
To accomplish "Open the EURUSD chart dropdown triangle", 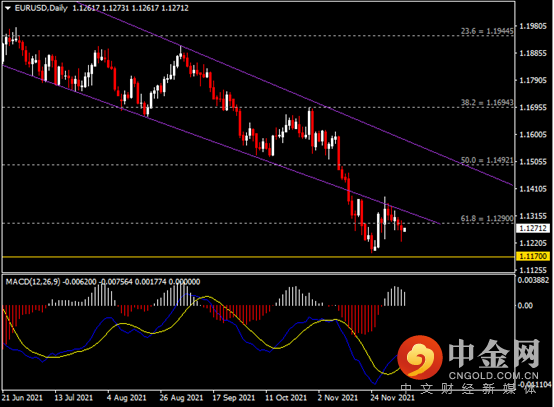I will [x=8, y=8].
